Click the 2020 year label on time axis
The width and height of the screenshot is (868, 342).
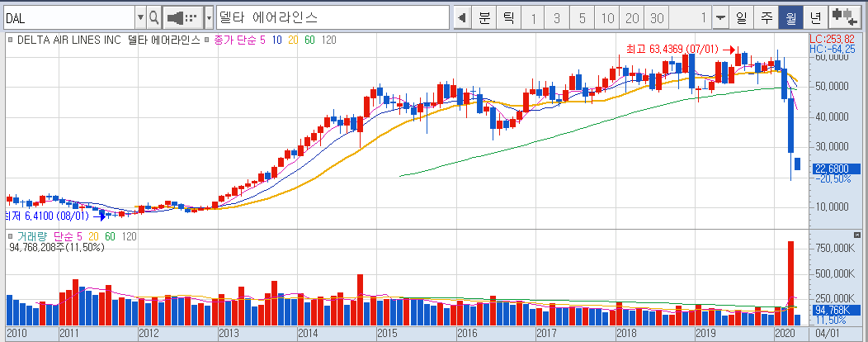point(785,334)
